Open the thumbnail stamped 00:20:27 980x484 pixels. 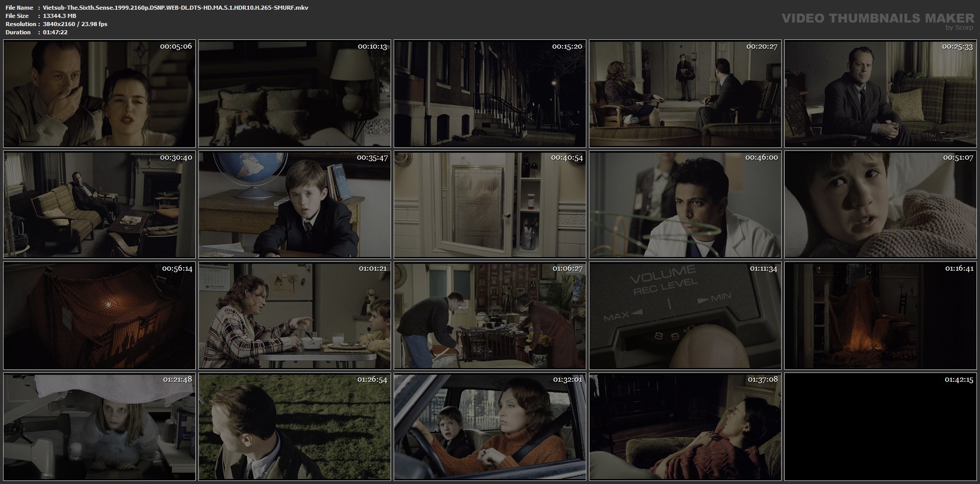685,94
